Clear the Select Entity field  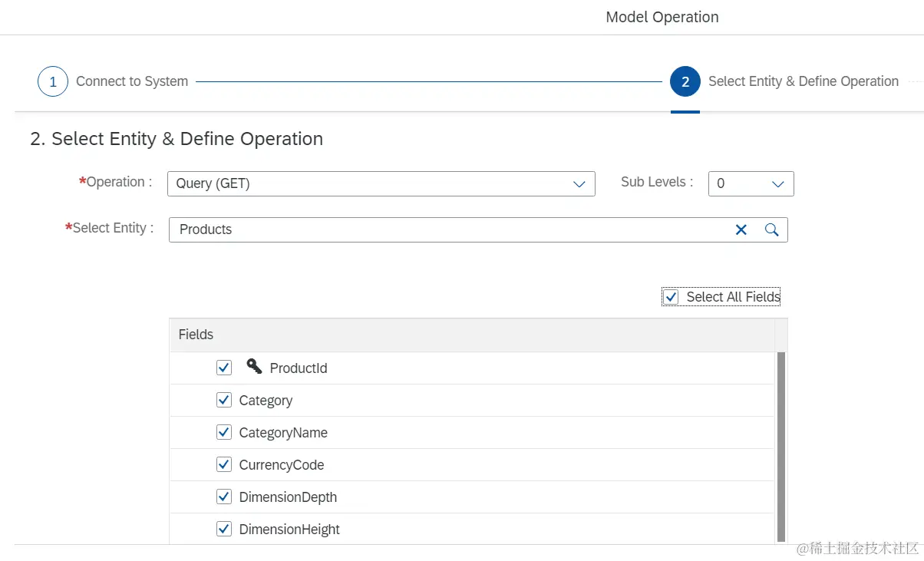click(741, 229)
